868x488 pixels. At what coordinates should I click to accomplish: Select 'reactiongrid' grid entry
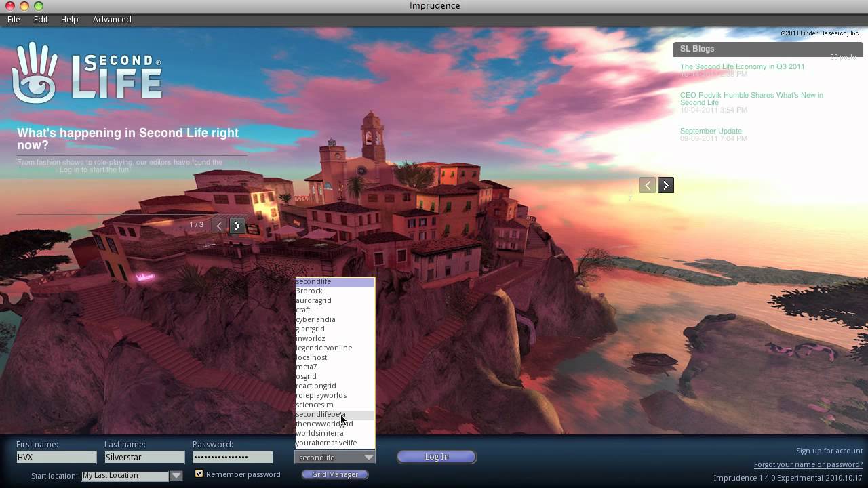[x=334, y=386]
